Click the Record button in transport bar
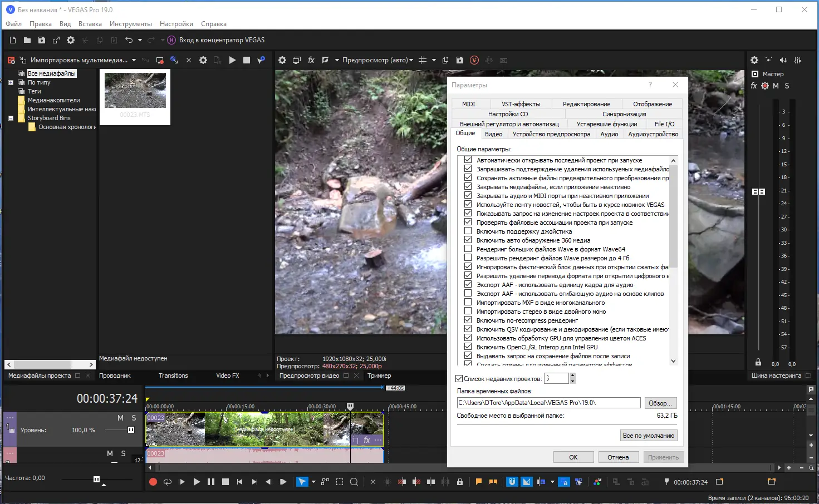Image resolution: width=819 pixels, height=504 pixels. coord(153,482)
